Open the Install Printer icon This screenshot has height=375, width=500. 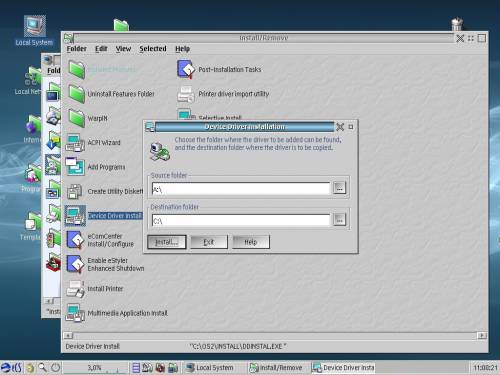[x=75, y=289]
